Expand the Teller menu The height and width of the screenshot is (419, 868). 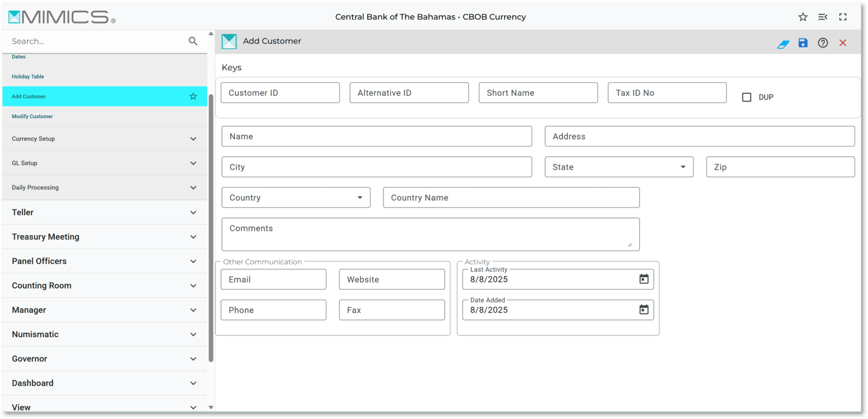(x=105, y=212)
